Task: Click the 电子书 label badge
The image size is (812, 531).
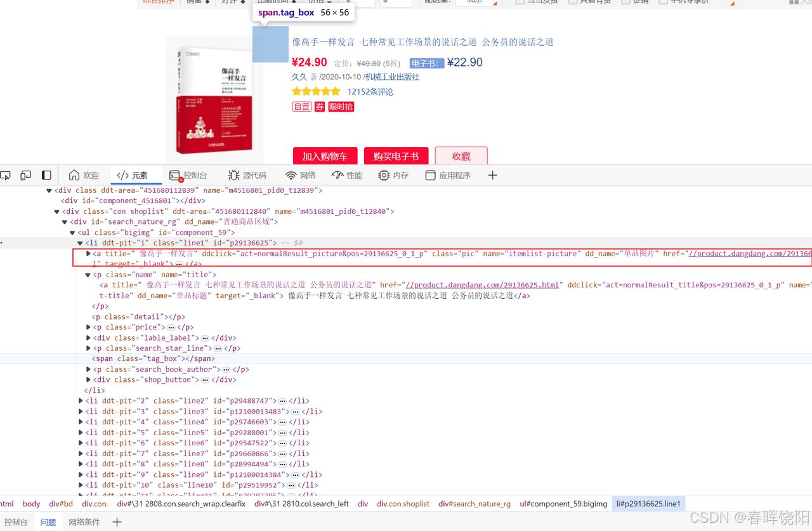Action: coord(426,63)
